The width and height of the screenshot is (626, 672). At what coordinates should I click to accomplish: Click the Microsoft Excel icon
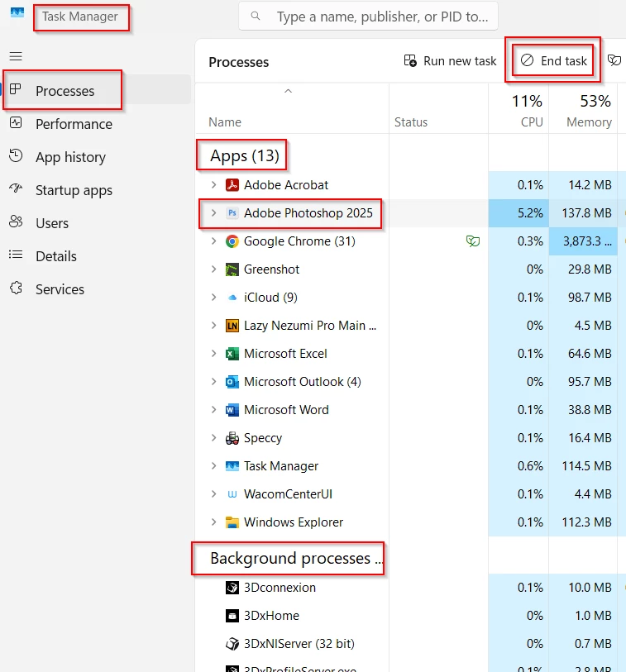[232, 354]
